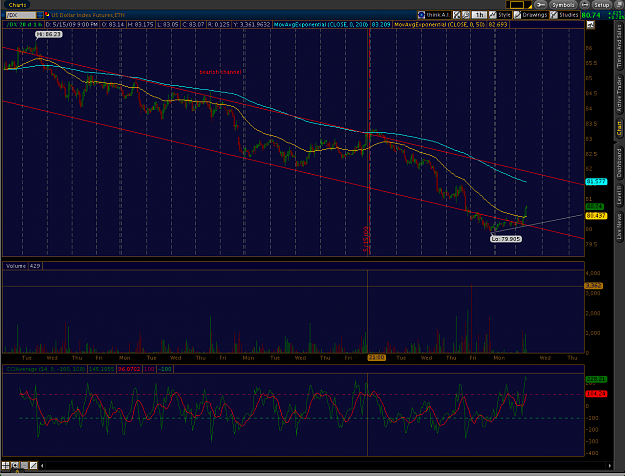Image resolution: width=625 pixels, height=476 pixels.
Task: Click the crossed-tools icon next to think A.I.
Action: coord(457,15)
